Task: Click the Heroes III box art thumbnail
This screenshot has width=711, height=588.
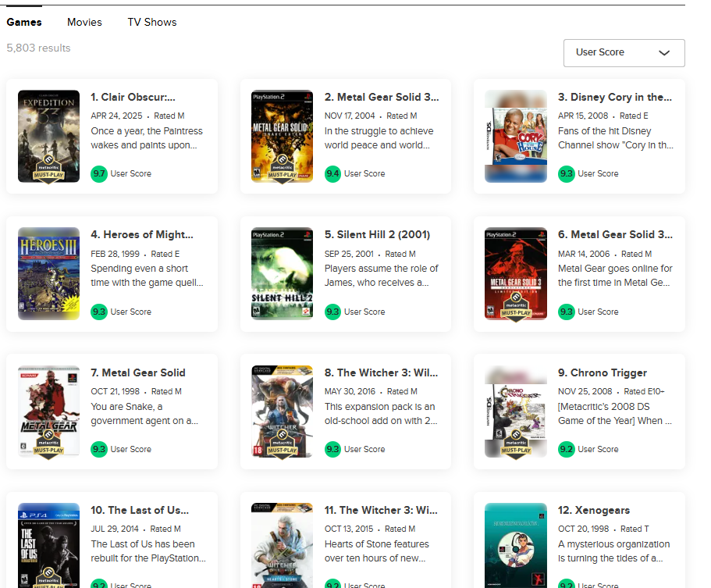Action: (48, 274)
